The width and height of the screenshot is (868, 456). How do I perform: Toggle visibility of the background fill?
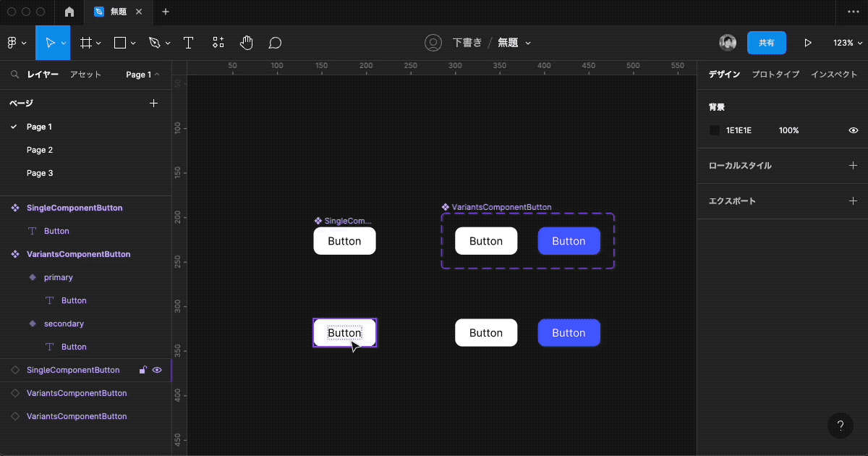click(853, 130)
